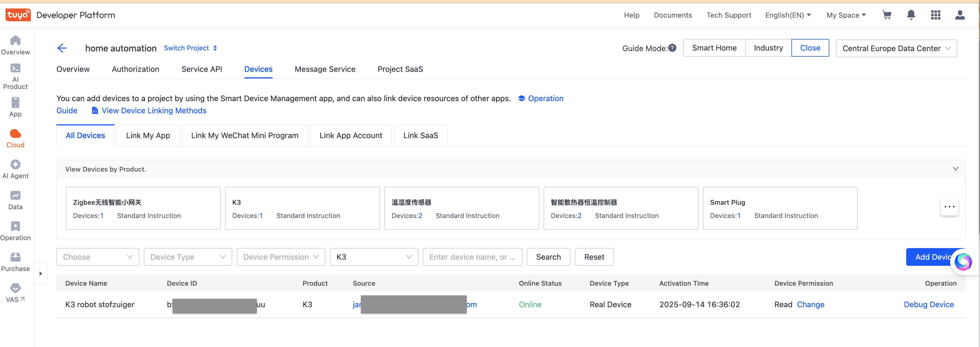Image resolution: width=980 pixels, height=347 pixels.
Task: Go back using the left arrow
Action: coord(62,48)
